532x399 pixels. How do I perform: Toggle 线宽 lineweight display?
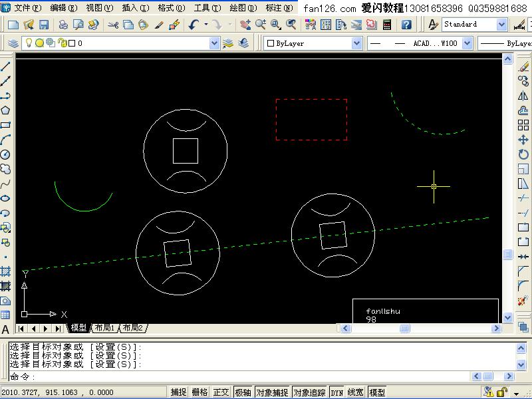[x=355, y=392]
